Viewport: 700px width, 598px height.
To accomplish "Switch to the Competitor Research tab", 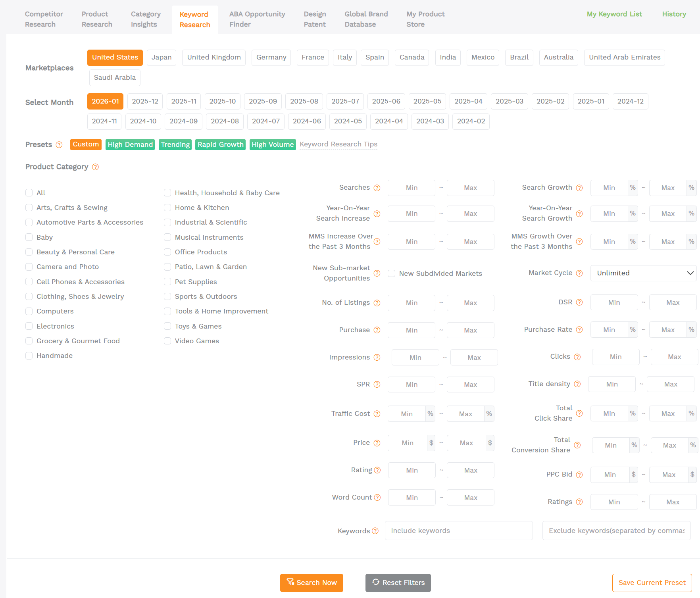I will click(44, 19).
